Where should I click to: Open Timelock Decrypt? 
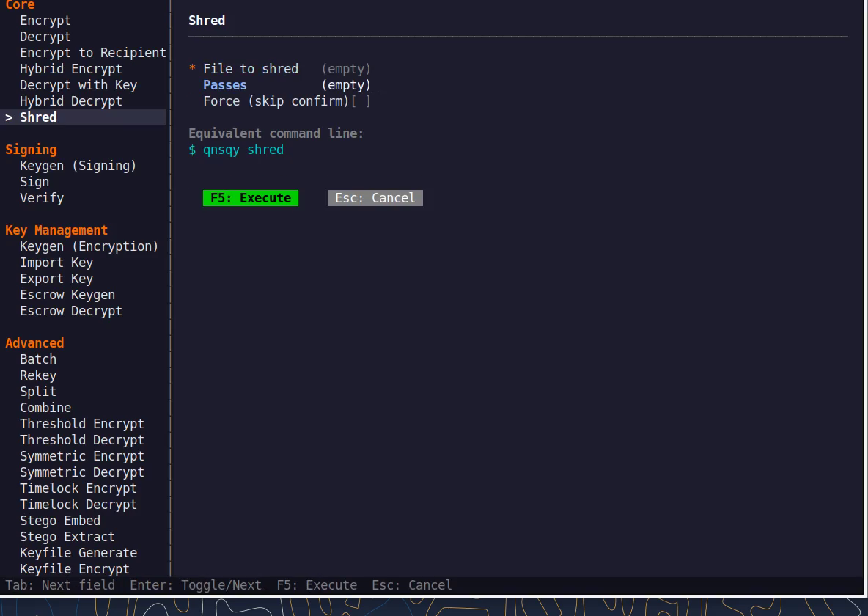pos(78,504)
